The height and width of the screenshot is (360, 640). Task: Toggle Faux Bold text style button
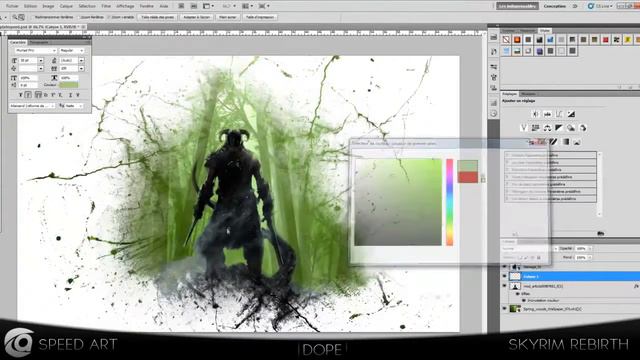point(20,95)
